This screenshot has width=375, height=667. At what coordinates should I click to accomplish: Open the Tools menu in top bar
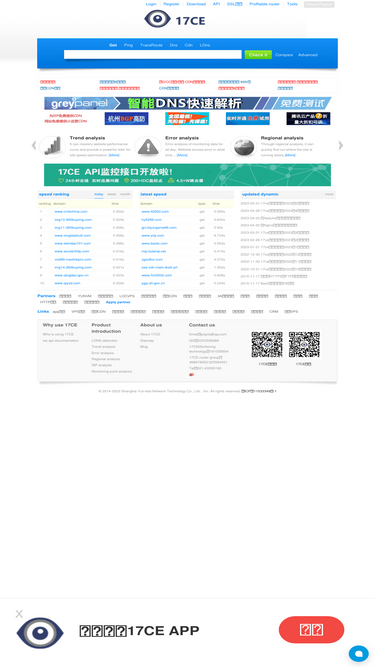point(293,4)
